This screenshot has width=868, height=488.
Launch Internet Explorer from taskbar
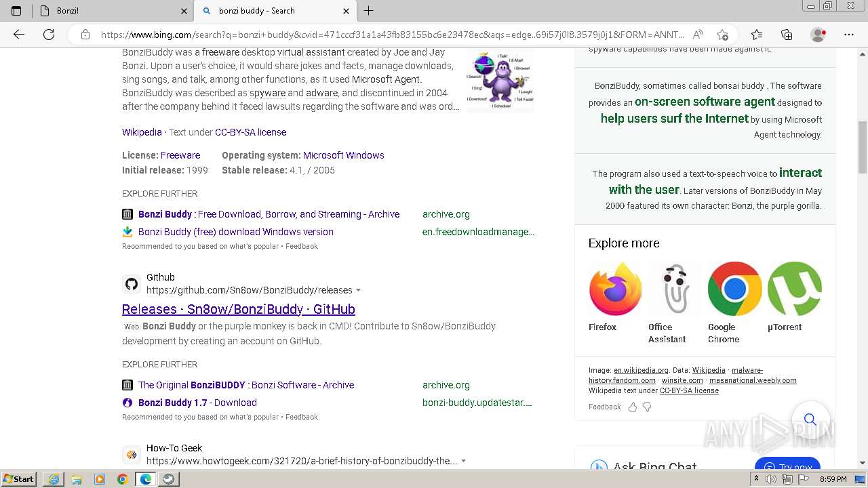(53, 479)
